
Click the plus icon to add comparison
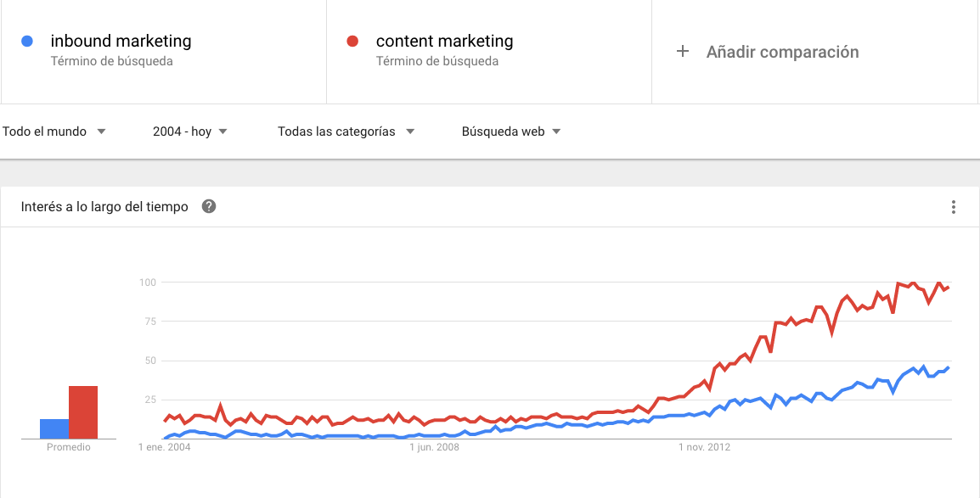coord(682,52)
